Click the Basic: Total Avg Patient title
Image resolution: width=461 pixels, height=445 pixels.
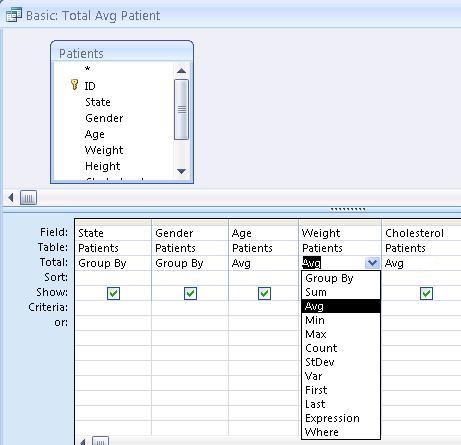coord(93,15)
